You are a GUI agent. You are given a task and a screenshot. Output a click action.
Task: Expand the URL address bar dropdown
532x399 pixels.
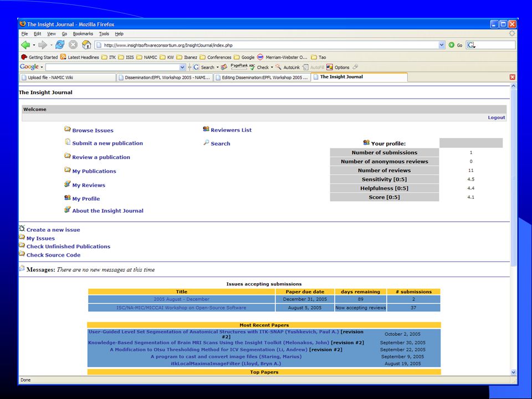[442, 45]
